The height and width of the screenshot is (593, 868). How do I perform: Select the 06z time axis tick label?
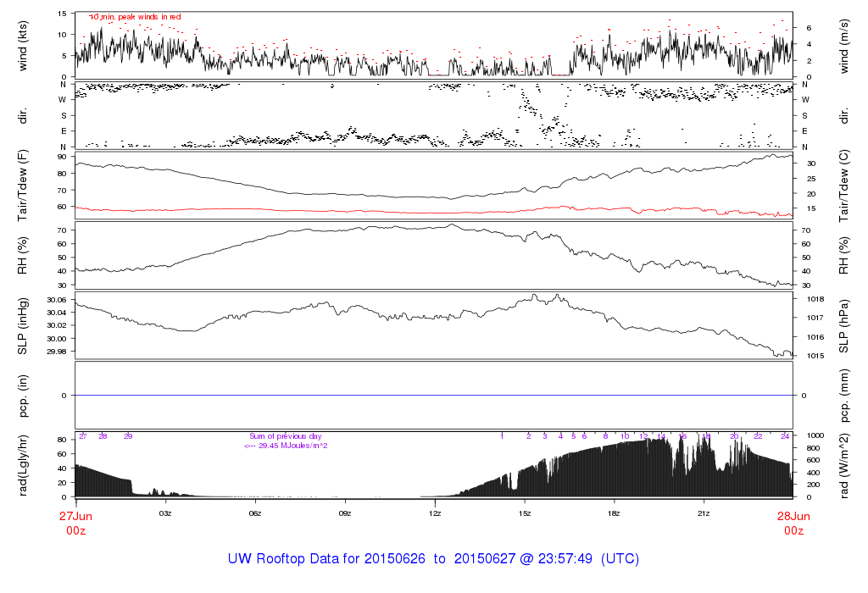click(x=255, y=513)
